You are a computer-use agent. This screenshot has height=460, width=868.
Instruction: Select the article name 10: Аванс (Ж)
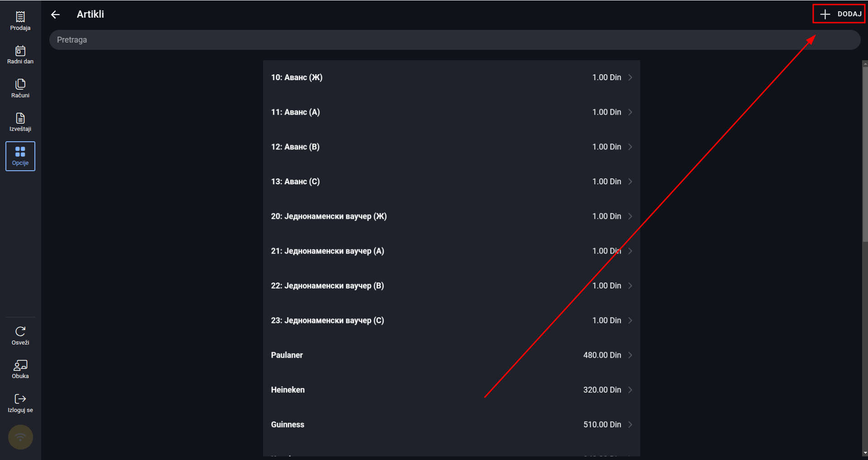pyautogui.click(x=297, y=77)
